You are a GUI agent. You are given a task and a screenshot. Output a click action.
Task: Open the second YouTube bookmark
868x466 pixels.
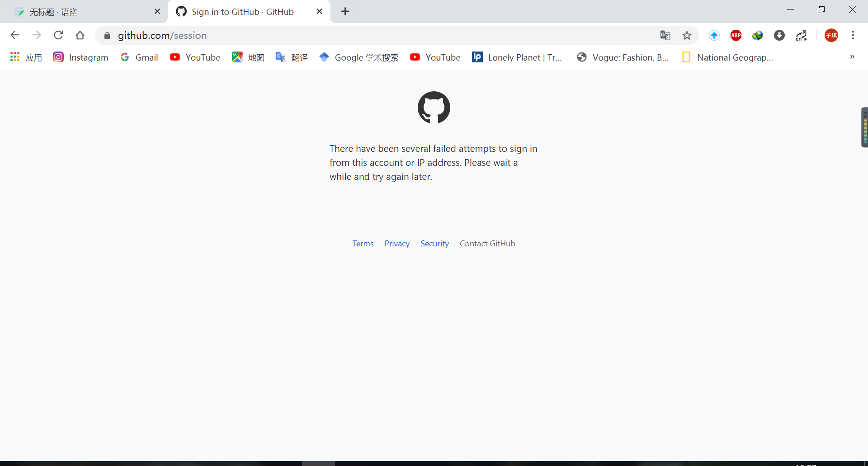pos(435,57)
